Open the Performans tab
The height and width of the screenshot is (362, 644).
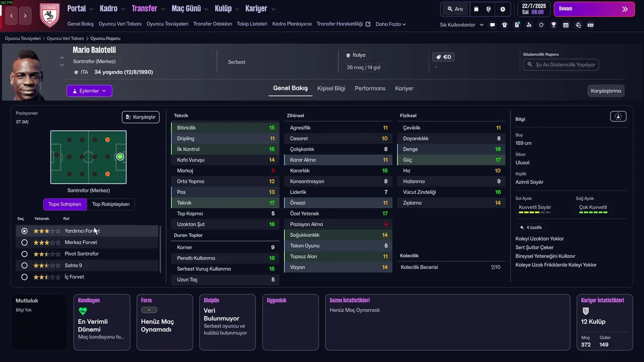click(x=370, y=88)
